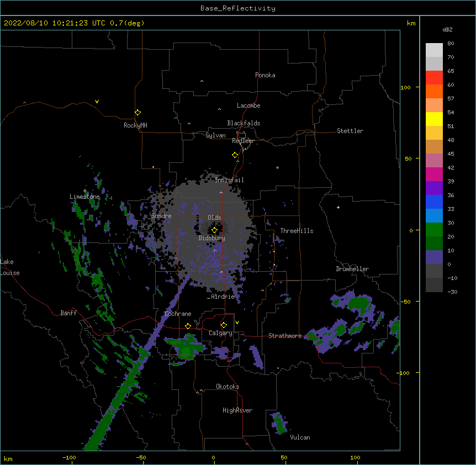The height and width of the screenshot is (465, 476).
Task: Click the Stettler label
Action: (x=350, y=131)
